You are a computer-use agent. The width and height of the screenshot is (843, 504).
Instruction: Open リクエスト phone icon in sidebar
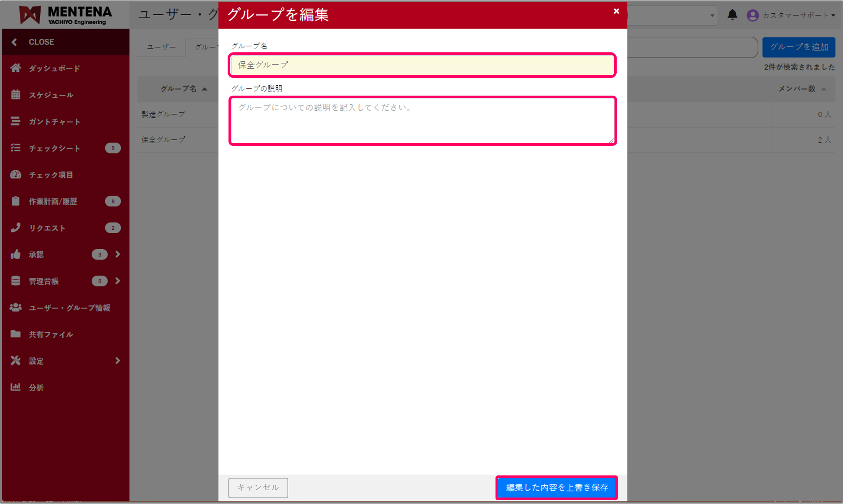[16, 228]
